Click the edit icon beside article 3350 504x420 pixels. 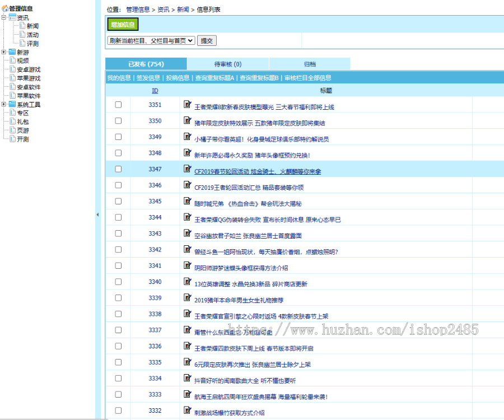coord(188,120)
